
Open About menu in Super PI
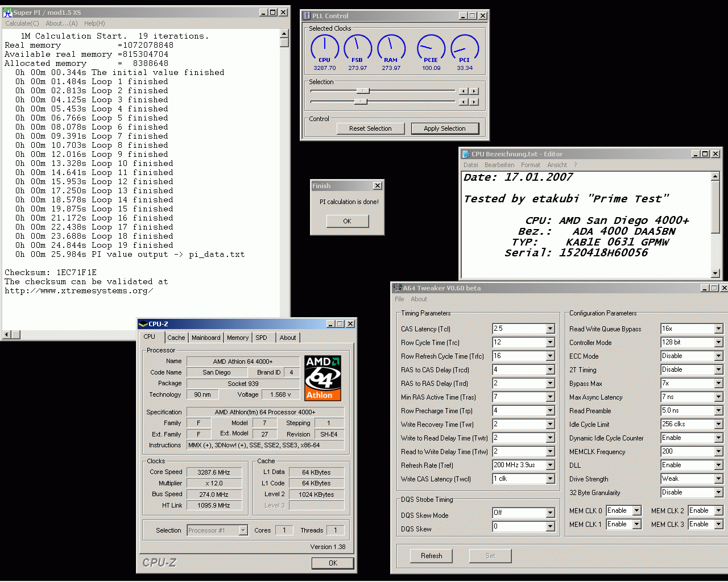pos(61,23)
